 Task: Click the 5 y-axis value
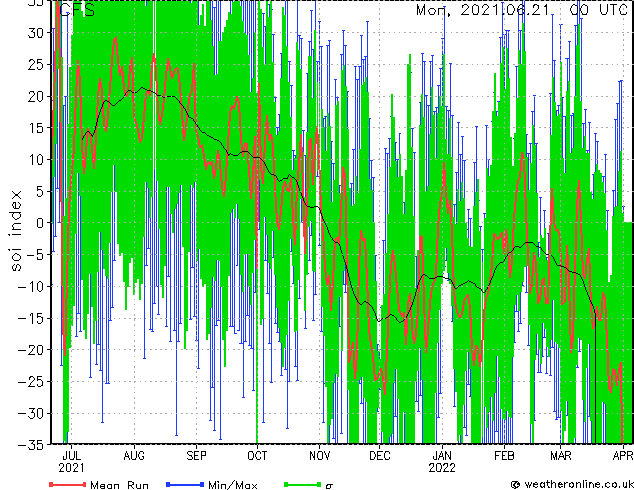point(40,191)
